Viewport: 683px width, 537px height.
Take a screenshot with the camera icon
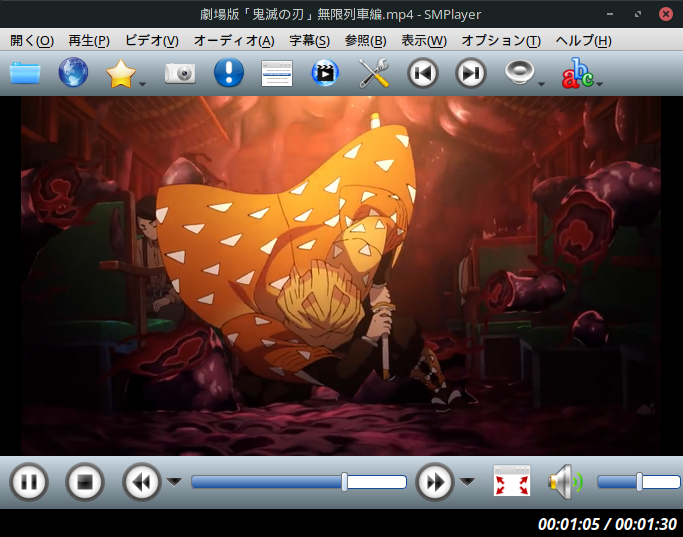coord(180,73)
